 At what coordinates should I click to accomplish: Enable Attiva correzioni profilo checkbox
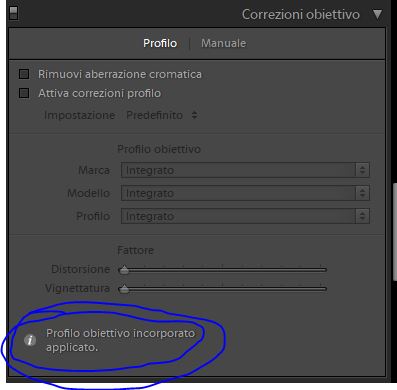tap(24, 93)
